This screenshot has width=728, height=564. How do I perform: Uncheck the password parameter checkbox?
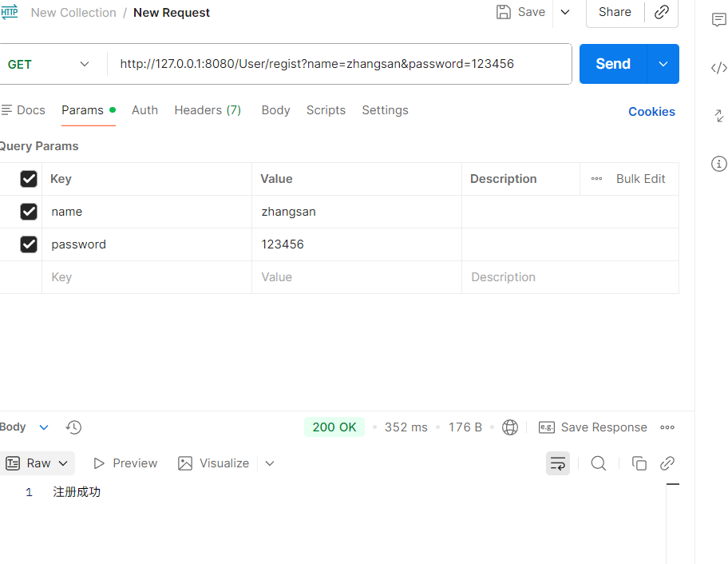(x=29, y=244)
